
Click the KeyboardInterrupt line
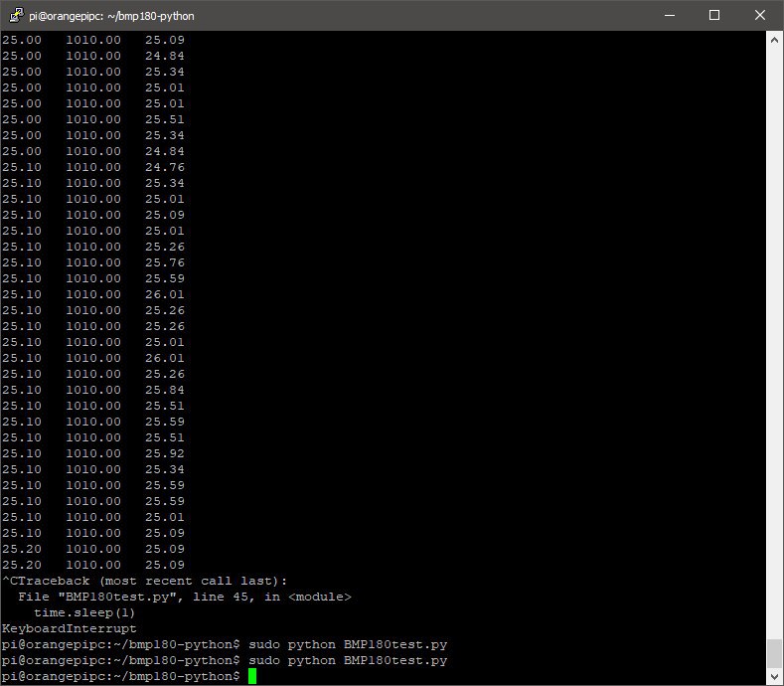click(69, 628)
